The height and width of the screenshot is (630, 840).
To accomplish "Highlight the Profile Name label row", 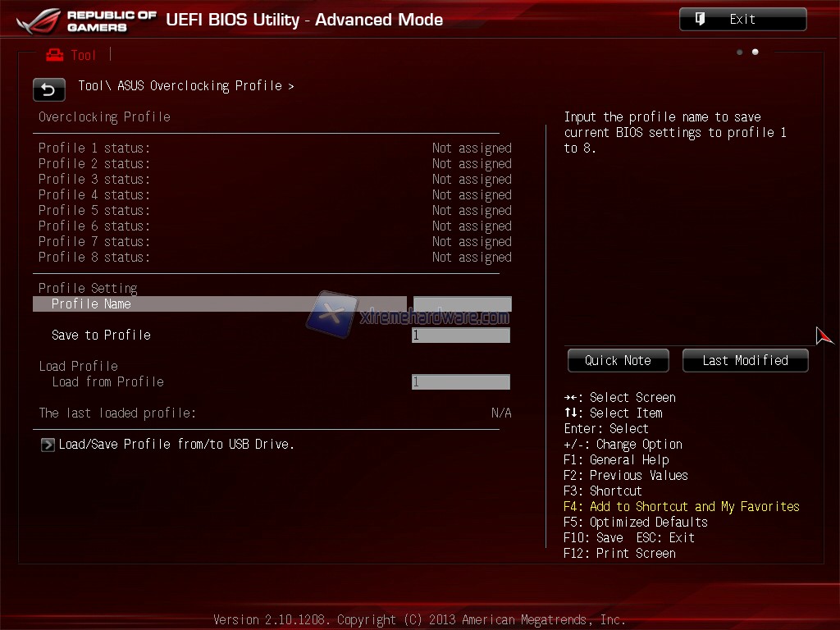I will click(219, 304).
